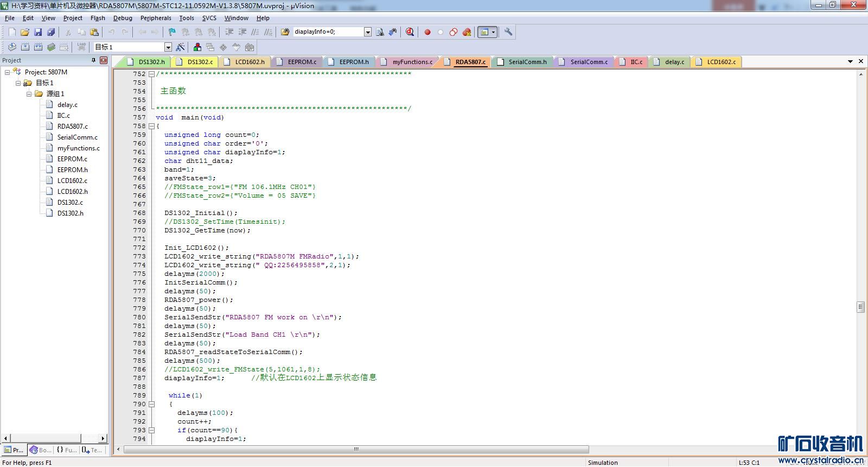Open SerialComm.c from the project tree
The width and height of the screenshot is (868, 467).
tap(77, 137)
